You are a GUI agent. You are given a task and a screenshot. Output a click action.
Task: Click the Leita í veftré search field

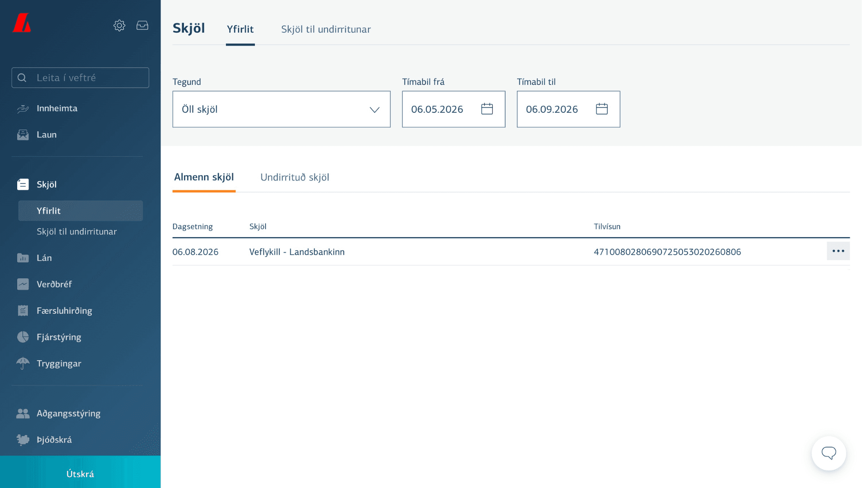point(80,78)
